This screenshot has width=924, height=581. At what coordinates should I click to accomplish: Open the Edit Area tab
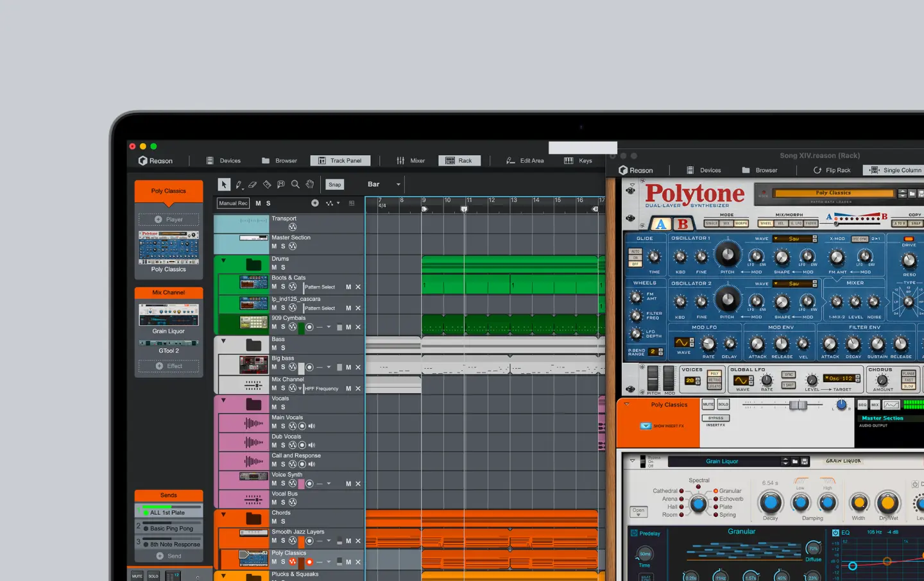tap(525, 161)
